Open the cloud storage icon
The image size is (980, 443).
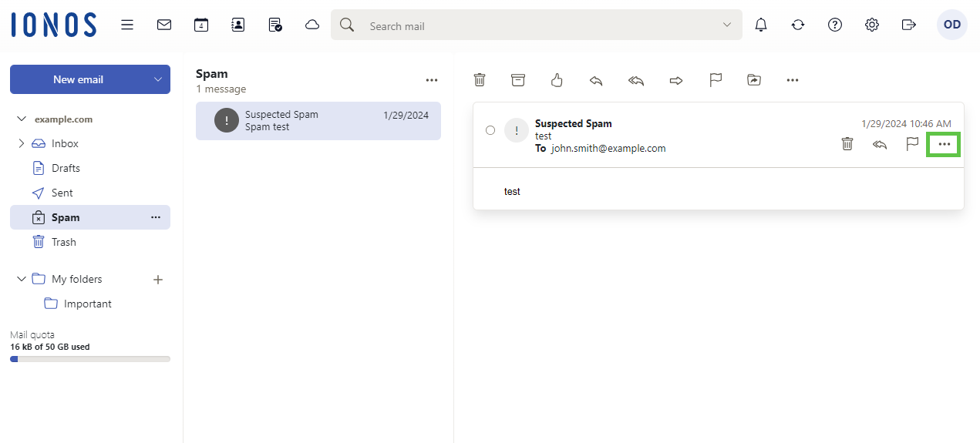pos(312,25)
